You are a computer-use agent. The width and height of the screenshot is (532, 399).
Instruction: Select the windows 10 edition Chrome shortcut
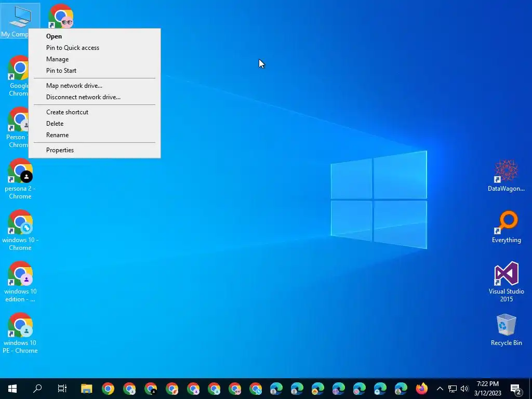20,282
